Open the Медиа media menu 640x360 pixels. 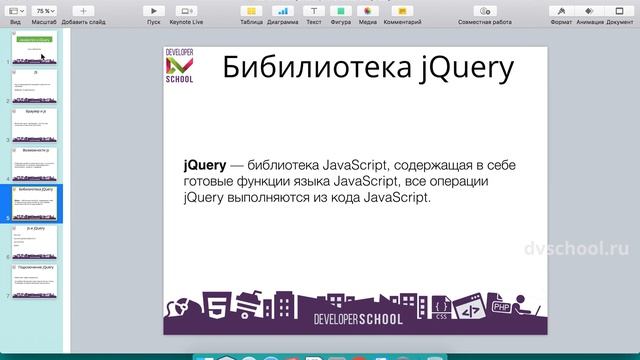click(x=368, y=11)
